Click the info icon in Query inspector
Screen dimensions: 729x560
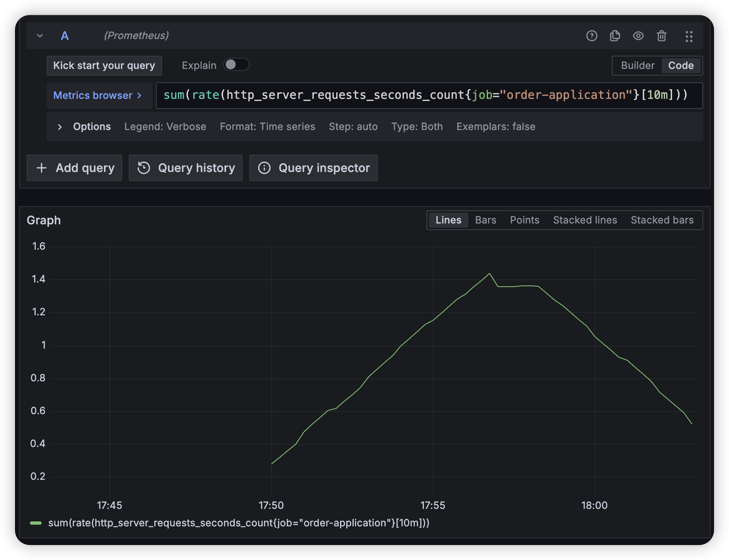click(264, 168)
